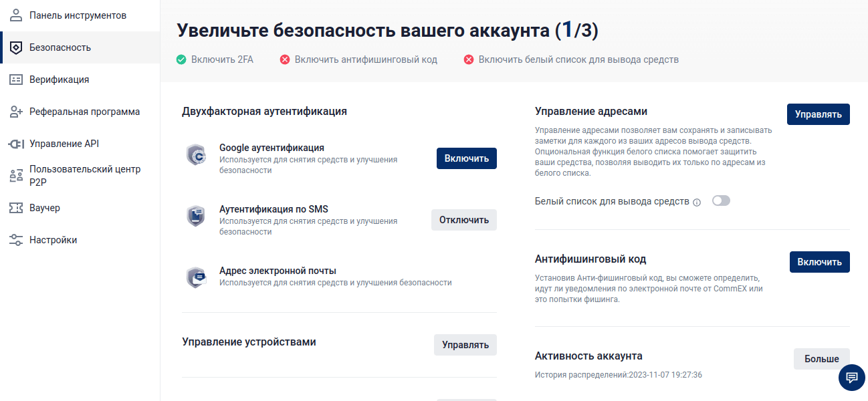Enable the anti-phishing code

(819, 262)
